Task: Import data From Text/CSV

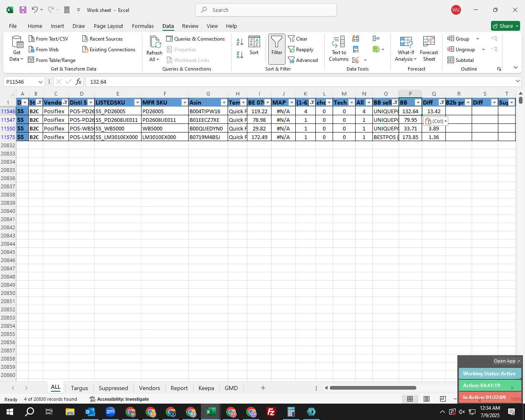Action: [48, 39]
